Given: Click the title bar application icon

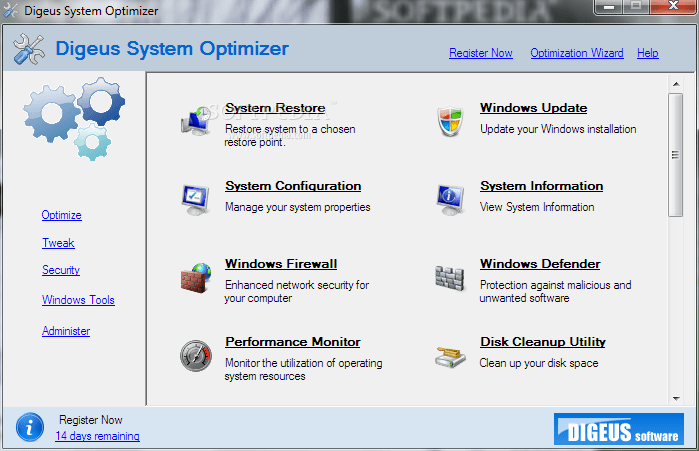Looking at the screenshot, I should 11,10.
